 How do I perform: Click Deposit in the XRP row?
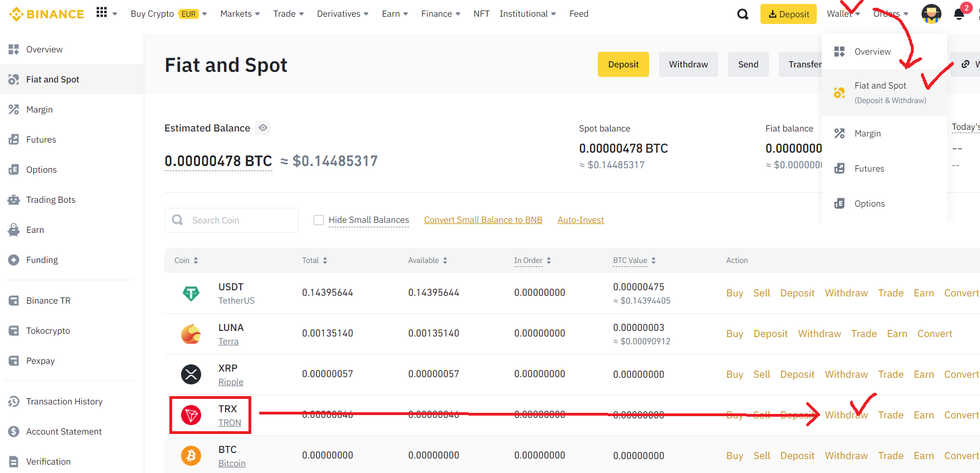pyautogui.click(x=797, y=374)
